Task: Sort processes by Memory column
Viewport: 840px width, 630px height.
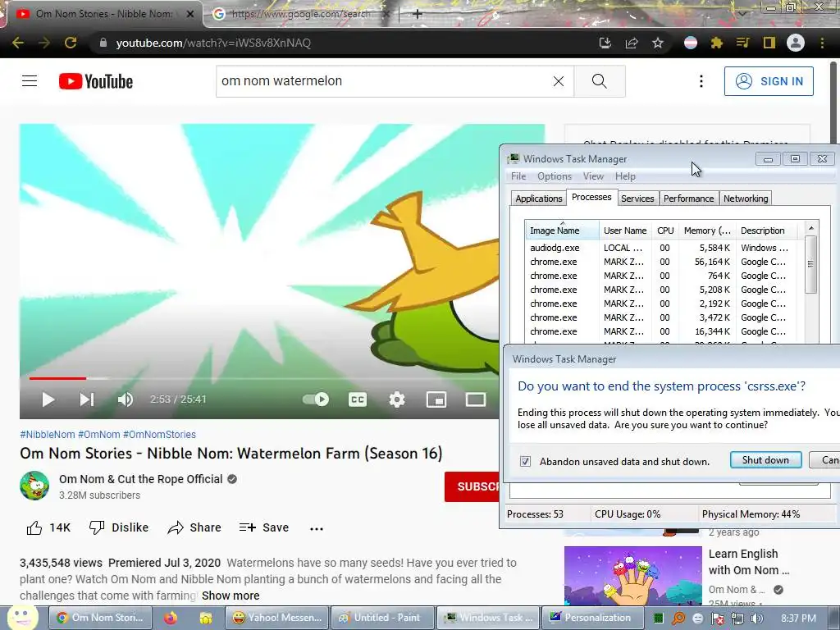Action: tap(707, 231)
